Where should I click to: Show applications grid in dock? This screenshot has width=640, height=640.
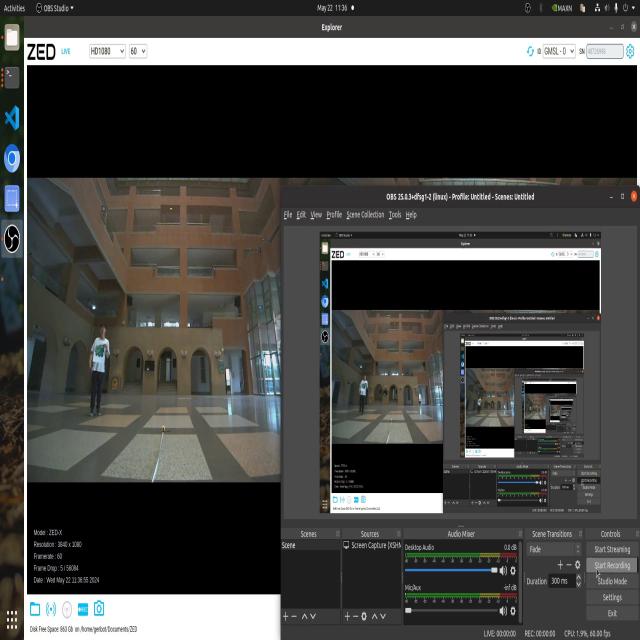[12, 620]
